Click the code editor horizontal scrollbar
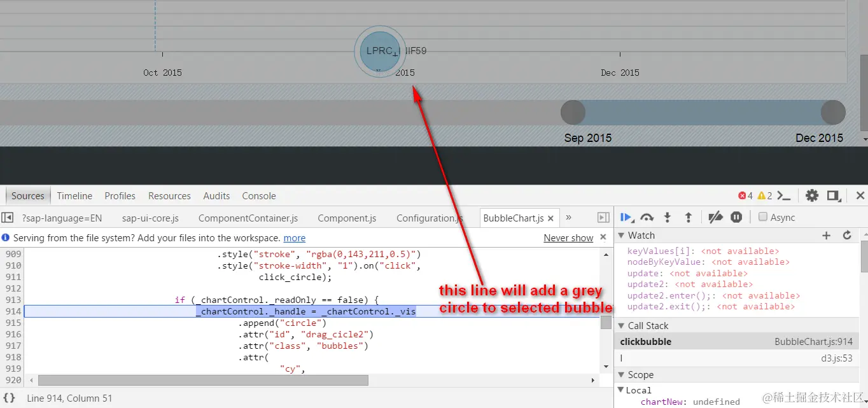The width and height of the screenshot is (868, 408). 203,380
